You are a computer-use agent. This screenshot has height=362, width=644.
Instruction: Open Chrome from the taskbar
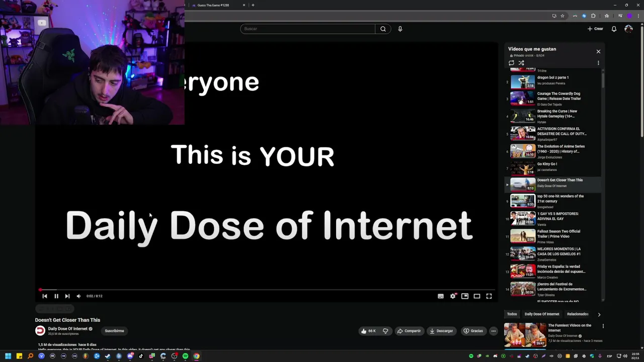pos(196,356)
